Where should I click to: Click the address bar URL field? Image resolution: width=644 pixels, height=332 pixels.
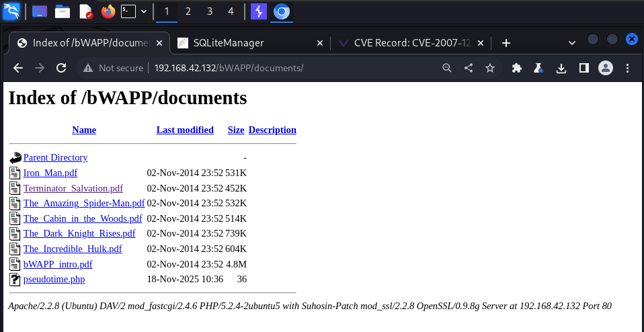click(269, 68)
